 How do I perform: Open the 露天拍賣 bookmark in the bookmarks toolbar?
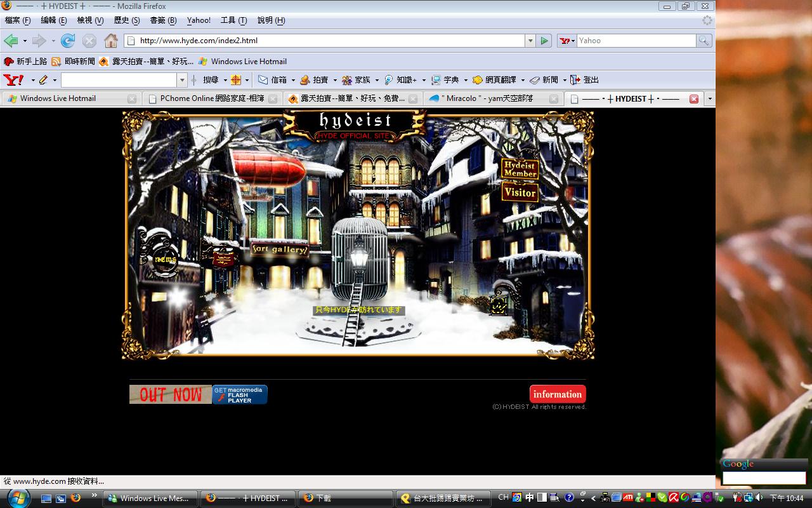click(147, 62)
